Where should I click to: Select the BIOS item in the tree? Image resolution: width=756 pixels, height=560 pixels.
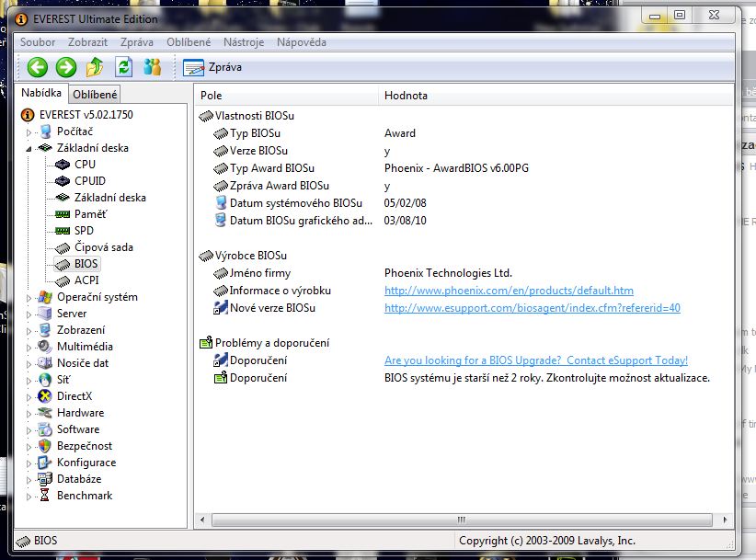coord(86,264)
